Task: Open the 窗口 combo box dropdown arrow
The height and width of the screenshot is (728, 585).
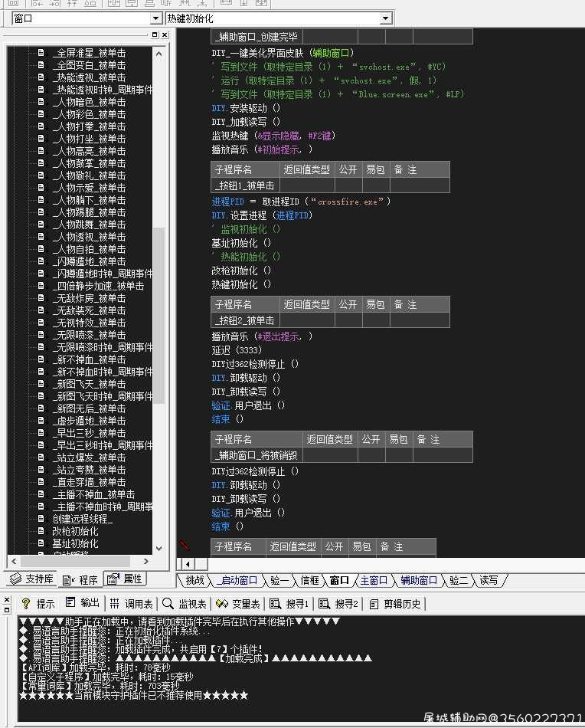Action: pyautogui.click(x=156, y=18)
